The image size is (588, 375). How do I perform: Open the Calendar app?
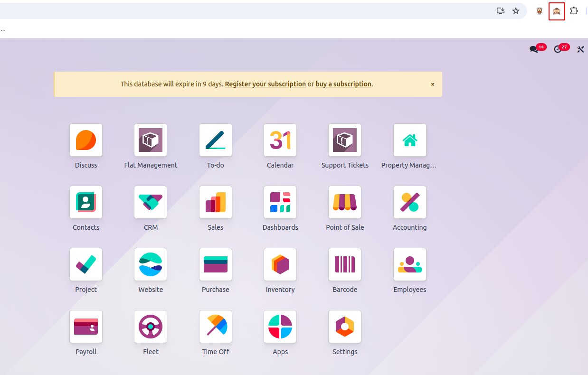[280, 140]
